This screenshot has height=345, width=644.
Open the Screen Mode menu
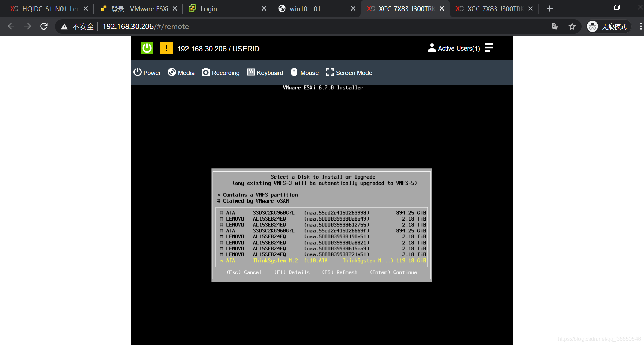coord(349,73)
